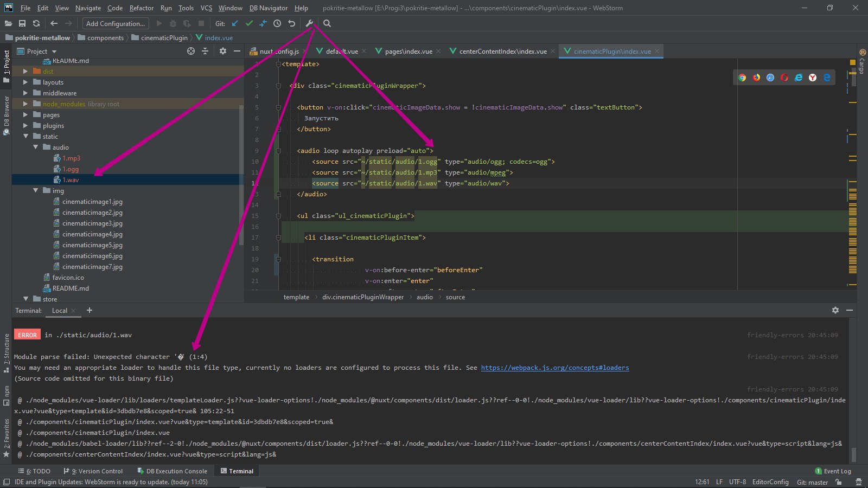Image resolution: width=868 pixels, height=488 pixels.
Task: Open webpack loaders concepts link
Action: [x=555, y=368]
